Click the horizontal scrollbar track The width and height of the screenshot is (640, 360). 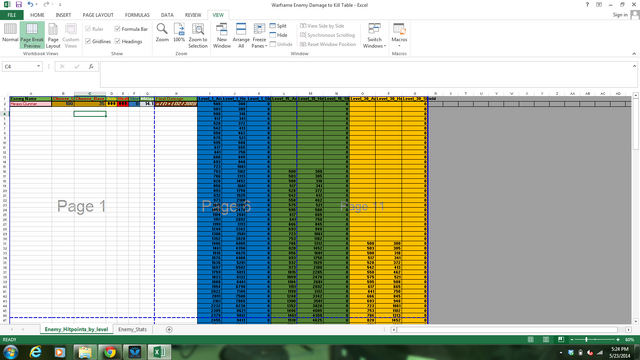coord(510,329)
